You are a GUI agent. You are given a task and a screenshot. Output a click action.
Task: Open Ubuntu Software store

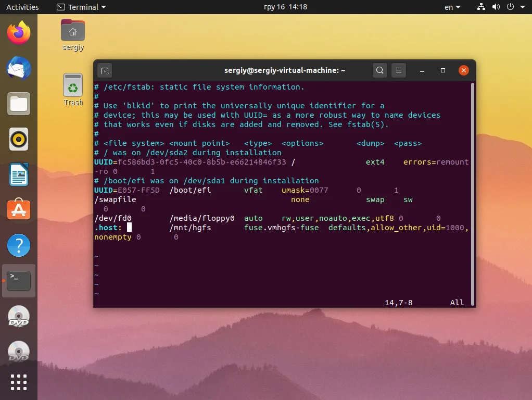(19, 210)
